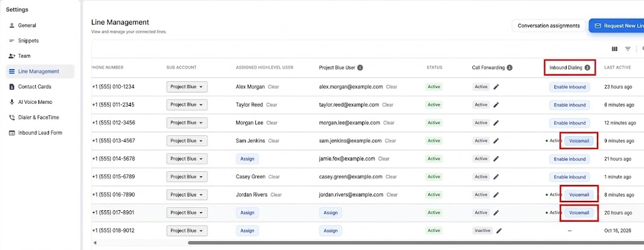Open Inbound Lead Form settings

(40, 133)
